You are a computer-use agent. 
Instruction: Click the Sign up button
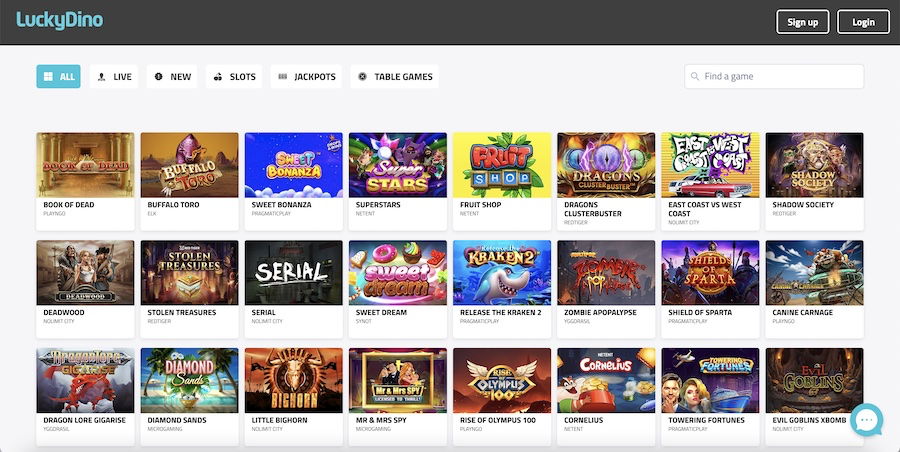802,22
